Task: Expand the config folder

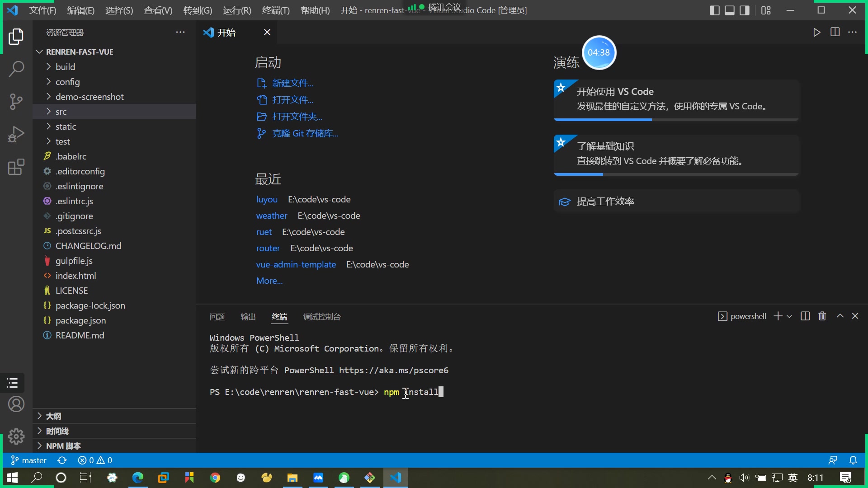Action: coord(114,82)
